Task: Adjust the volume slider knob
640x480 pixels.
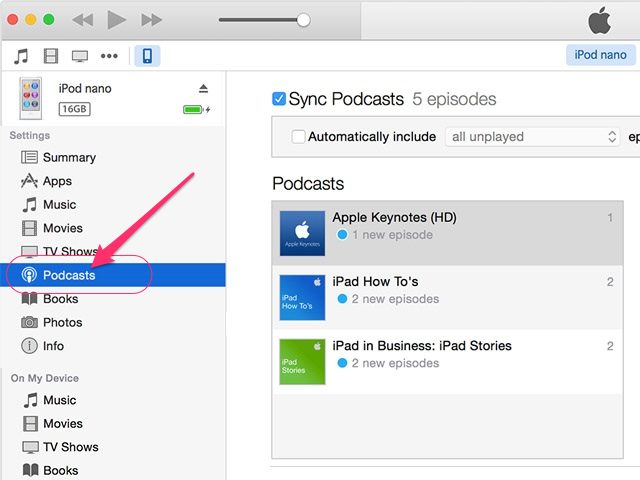Action: (303, 20)
